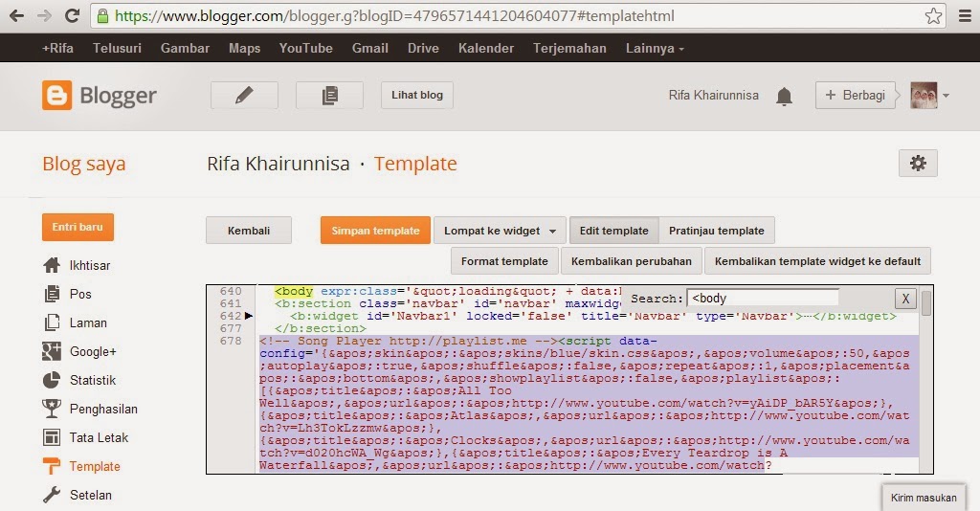Open Telusuri in the Google bar
The width and height of the screenshot is (980, 511).
point(117,48)
